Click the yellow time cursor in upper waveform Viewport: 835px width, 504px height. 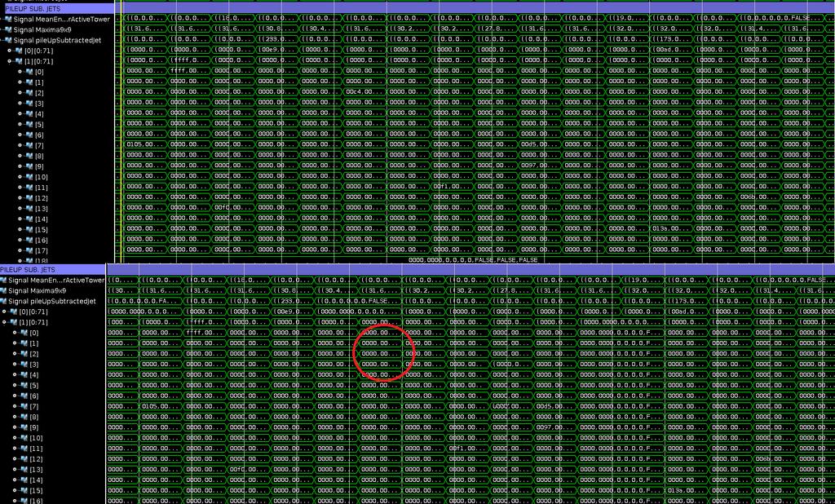pos(122,133)
